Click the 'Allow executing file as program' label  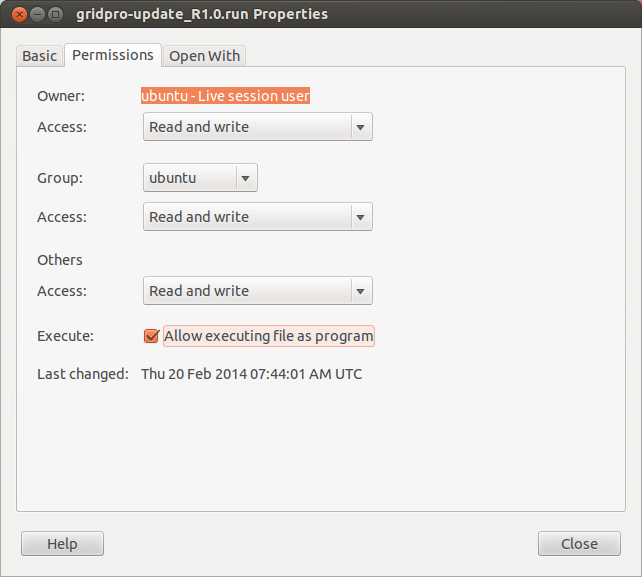(x=268, y=336)
